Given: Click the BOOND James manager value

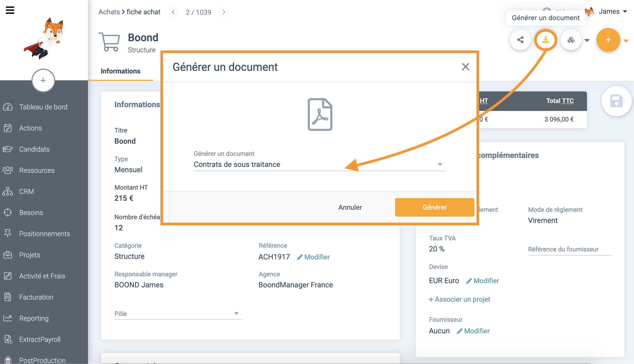Looking at the screenshot, I should [139, 285].
